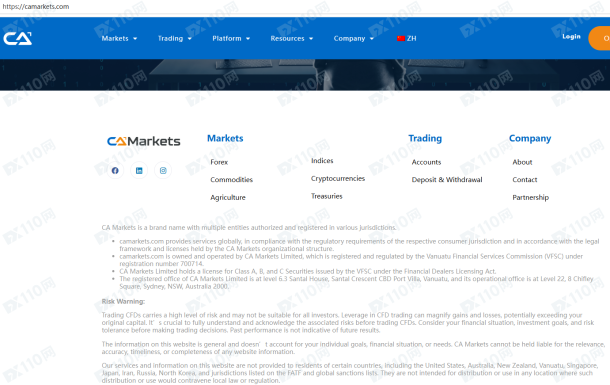
Task: Expand the Trading dropdown in navbar
Action: pos(175,38)
